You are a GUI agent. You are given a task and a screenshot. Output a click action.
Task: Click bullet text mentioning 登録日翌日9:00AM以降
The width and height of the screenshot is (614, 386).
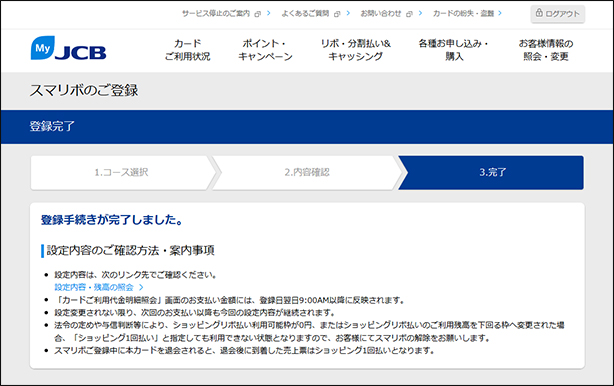point(229,300)
